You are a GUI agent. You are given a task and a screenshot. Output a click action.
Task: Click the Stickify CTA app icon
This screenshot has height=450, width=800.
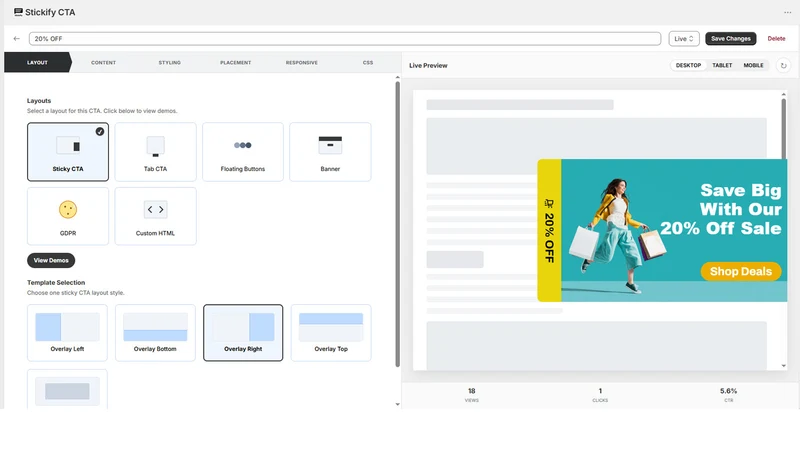coord(18,12)
